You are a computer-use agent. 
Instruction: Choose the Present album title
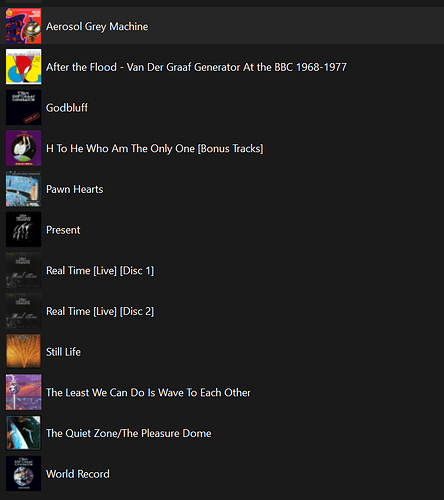(63, 230)
